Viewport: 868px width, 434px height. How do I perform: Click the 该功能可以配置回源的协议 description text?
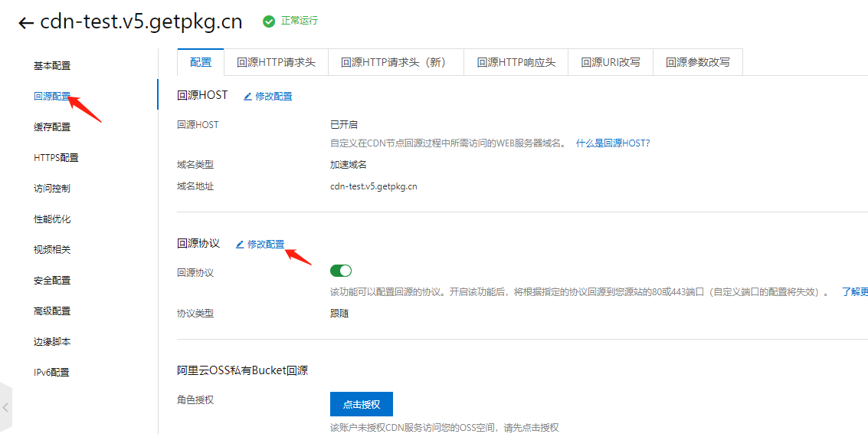(580, 292)
